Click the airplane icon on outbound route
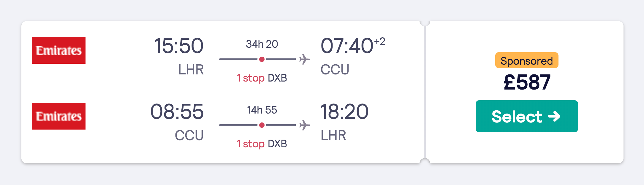Image resolution: width=644 pixels, height=185 pixels. coord(304,59)
